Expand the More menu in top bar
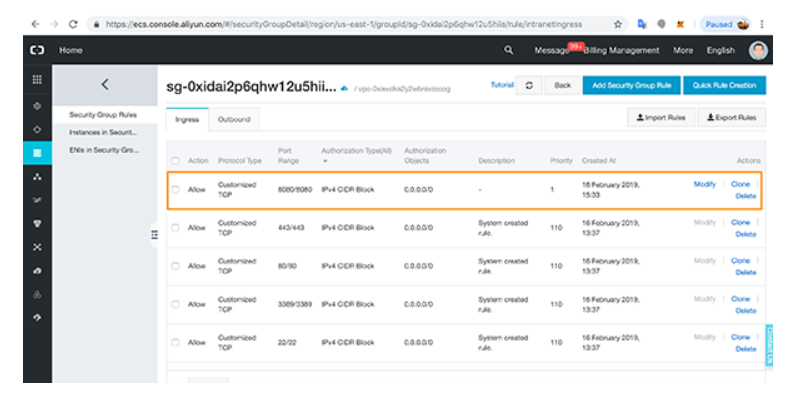Viewport: 800px width, 403px height. (683, 50)
